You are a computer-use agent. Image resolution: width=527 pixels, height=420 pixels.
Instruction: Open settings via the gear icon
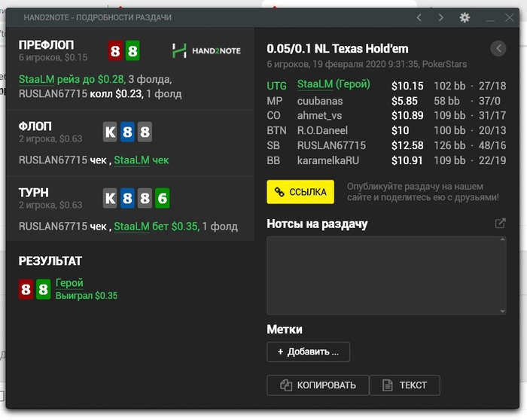465,17
